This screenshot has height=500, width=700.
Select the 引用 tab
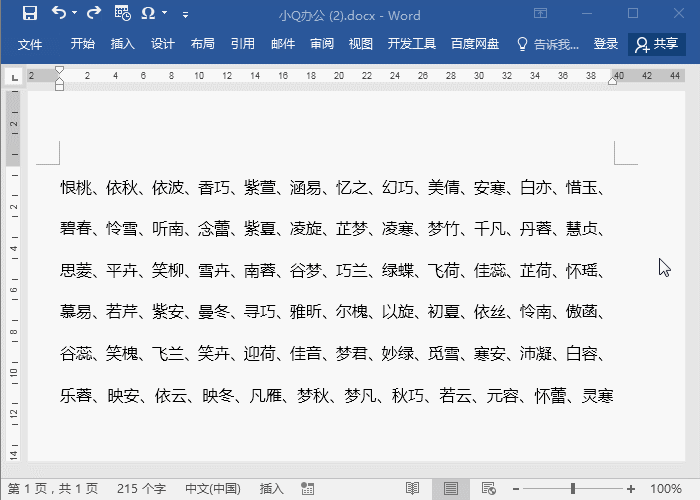pos(243,43)
